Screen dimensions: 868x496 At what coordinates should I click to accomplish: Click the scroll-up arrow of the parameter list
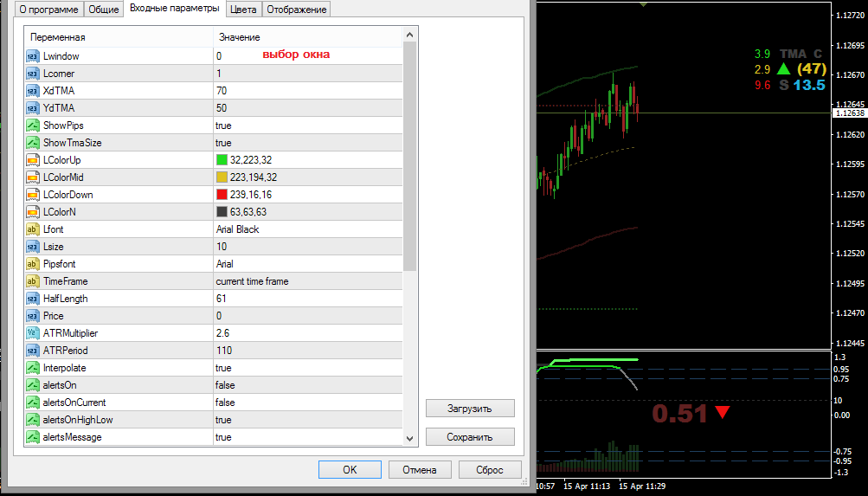(x=409, y=35)
